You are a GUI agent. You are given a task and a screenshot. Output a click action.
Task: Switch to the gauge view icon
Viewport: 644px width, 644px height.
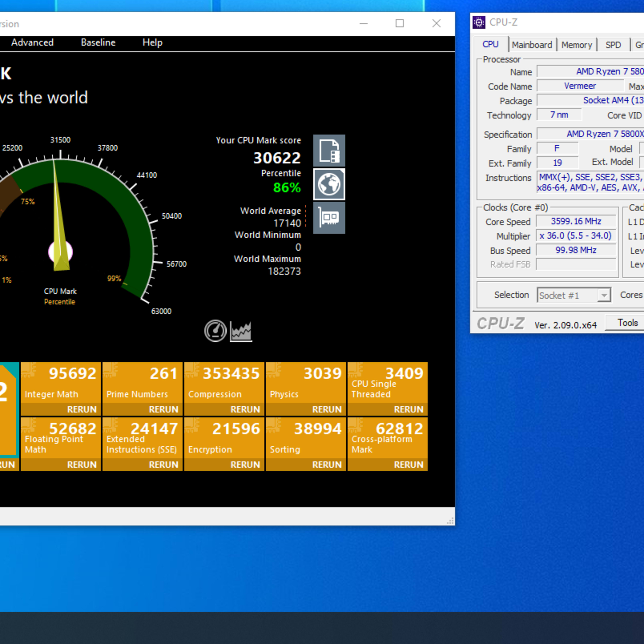[215, 331]
